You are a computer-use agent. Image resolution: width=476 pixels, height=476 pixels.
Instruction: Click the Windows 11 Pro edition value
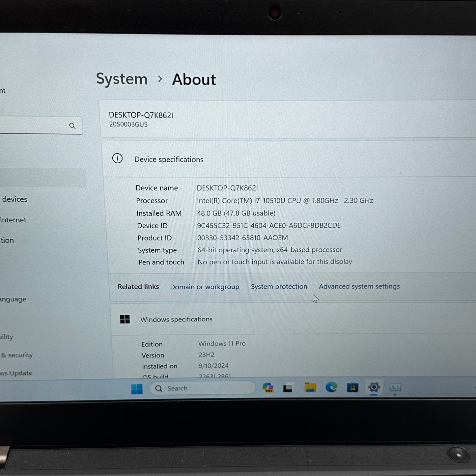222,344
